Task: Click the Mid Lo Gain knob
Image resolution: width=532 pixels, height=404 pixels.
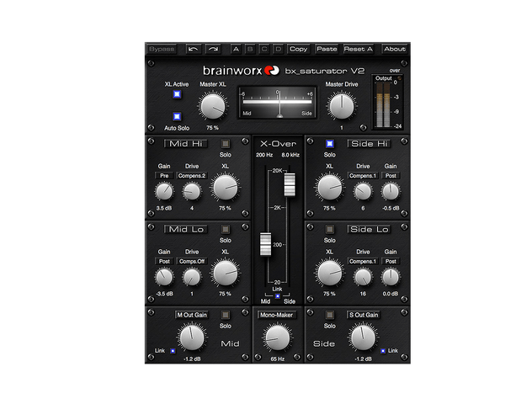Action: (x=164, y=277)
